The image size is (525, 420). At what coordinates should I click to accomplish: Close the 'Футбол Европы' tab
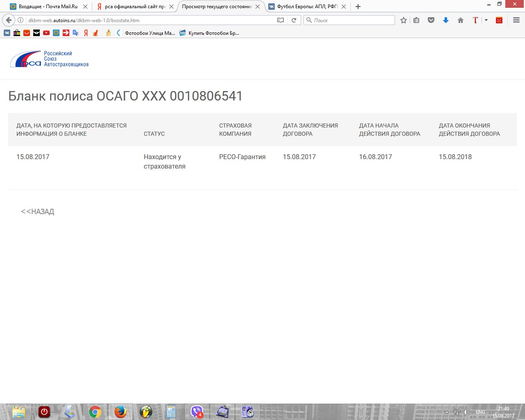point(344,7)
